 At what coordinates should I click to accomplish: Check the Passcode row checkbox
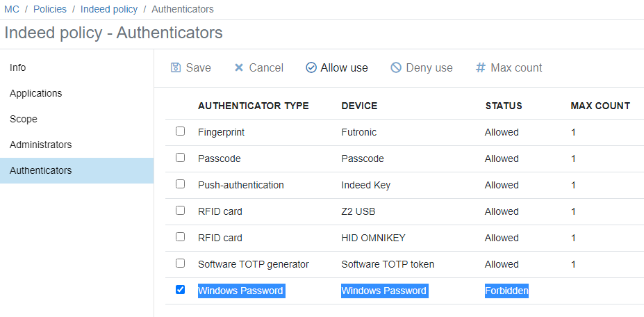tap(181, 158)
